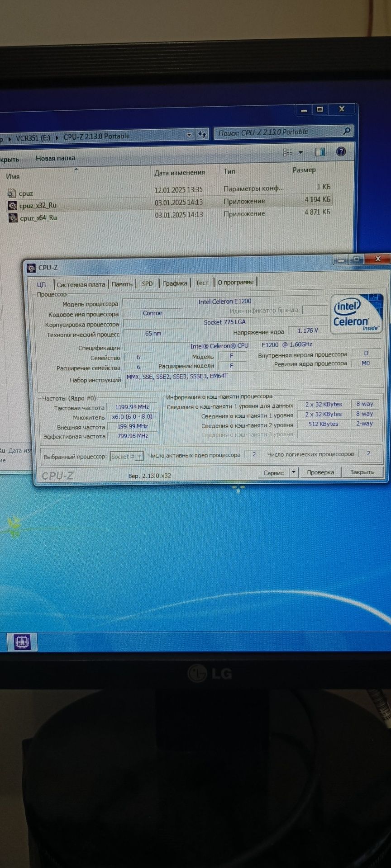Screen dimensions: 391x868
Task: Click the Проверка button
Action: (320, 472)
